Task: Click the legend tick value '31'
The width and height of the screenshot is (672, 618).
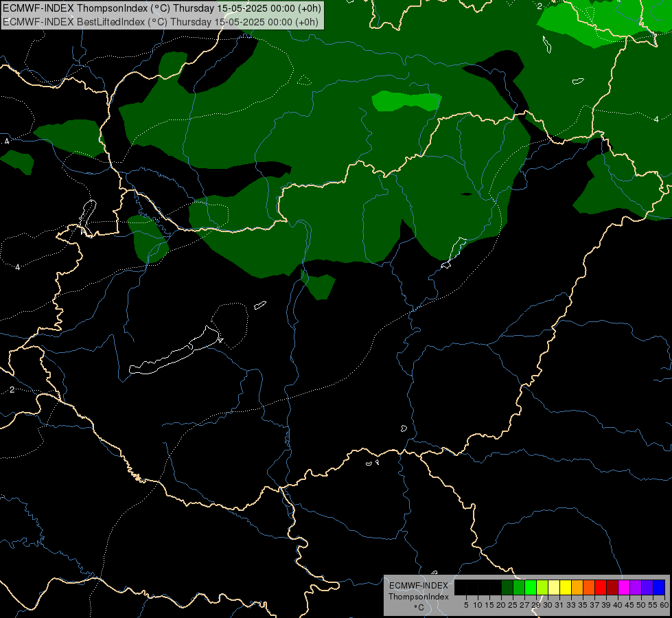Action: click(559, 605)
